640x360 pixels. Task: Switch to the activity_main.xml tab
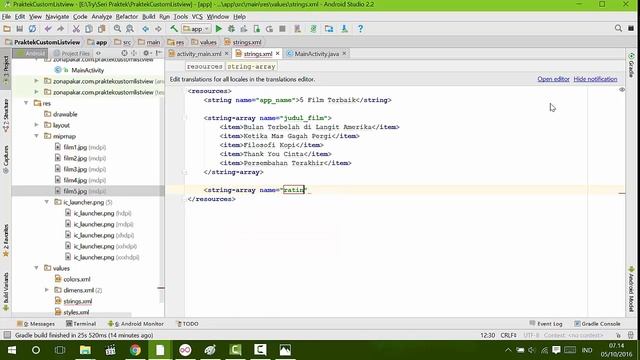pos(198,54)
